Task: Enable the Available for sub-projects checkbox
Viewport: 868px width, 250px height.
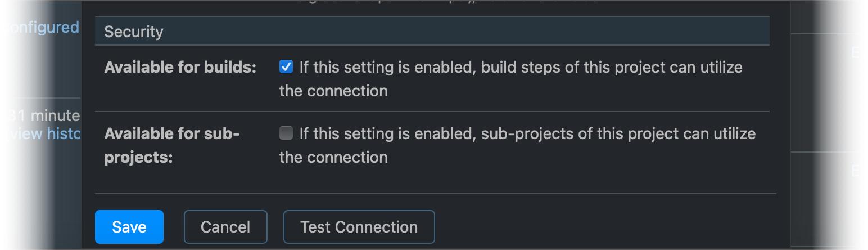Action: coord(286,133)
